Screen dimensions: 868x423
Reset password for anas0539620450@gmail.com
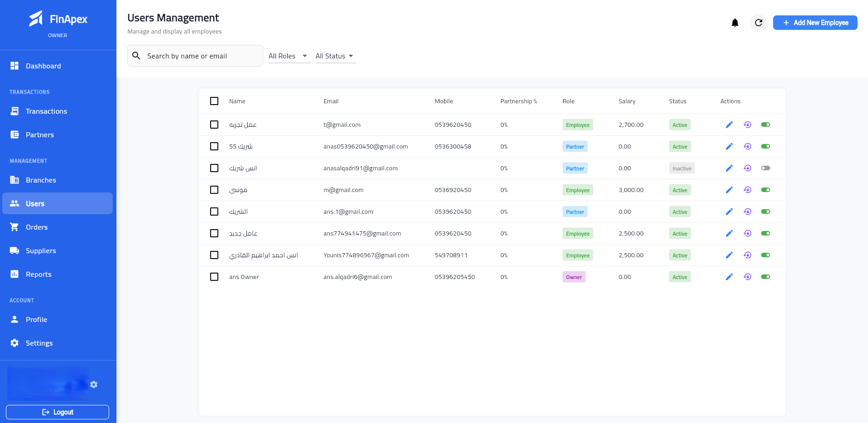coord(747,146)
